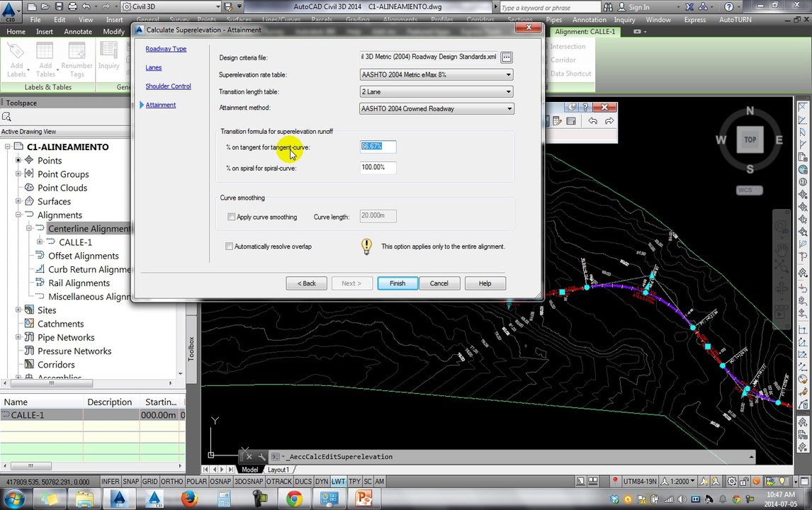Browse for design criteria file with ellipsis button
The image size is (812, 510).
coord(507,57)
